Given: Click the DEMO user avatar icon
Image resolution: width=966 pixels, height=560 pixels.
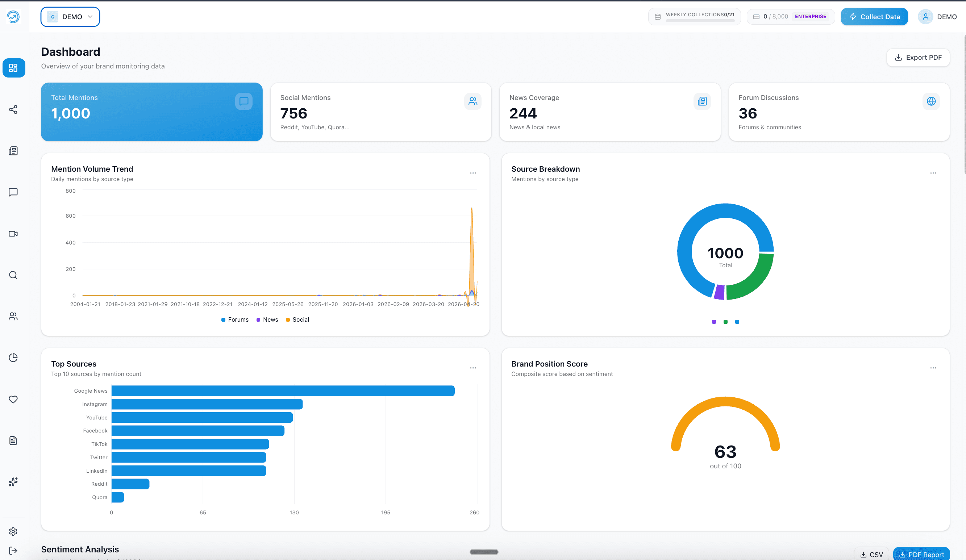Looking at the screenshot, I should [925, 17].
